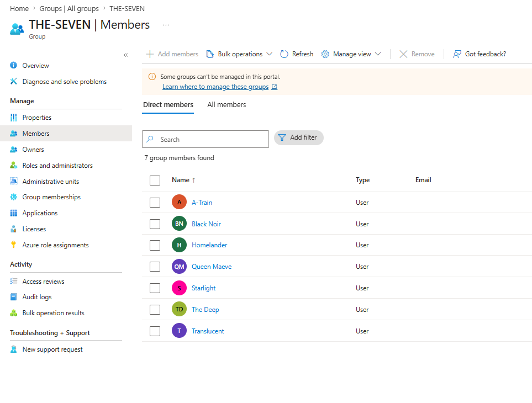Click the Homelander green H avatar
The width and height of the screenshot is (532, 403).
pyautogui.click(x=179, y=245)
